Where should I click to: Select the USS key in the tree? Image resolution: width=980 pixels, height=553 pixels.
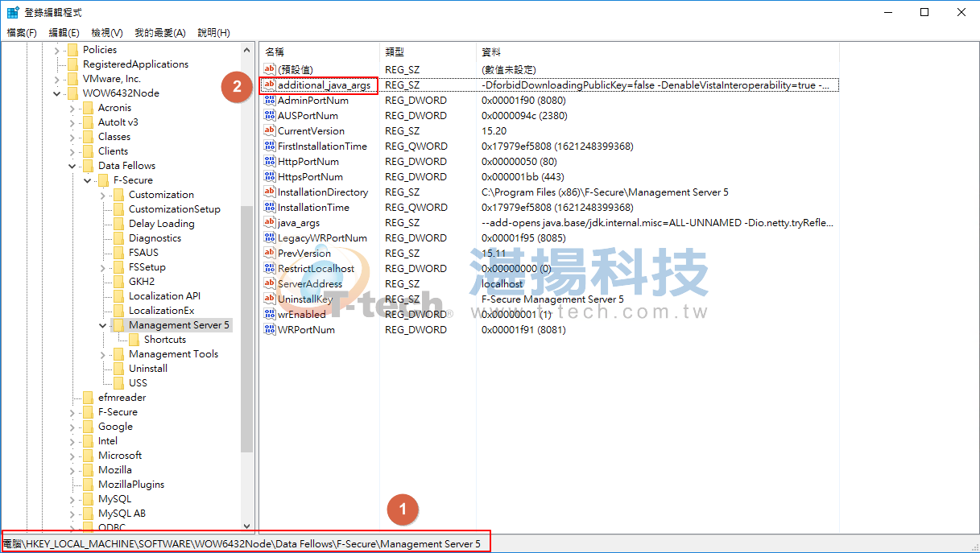click(138, 383)
